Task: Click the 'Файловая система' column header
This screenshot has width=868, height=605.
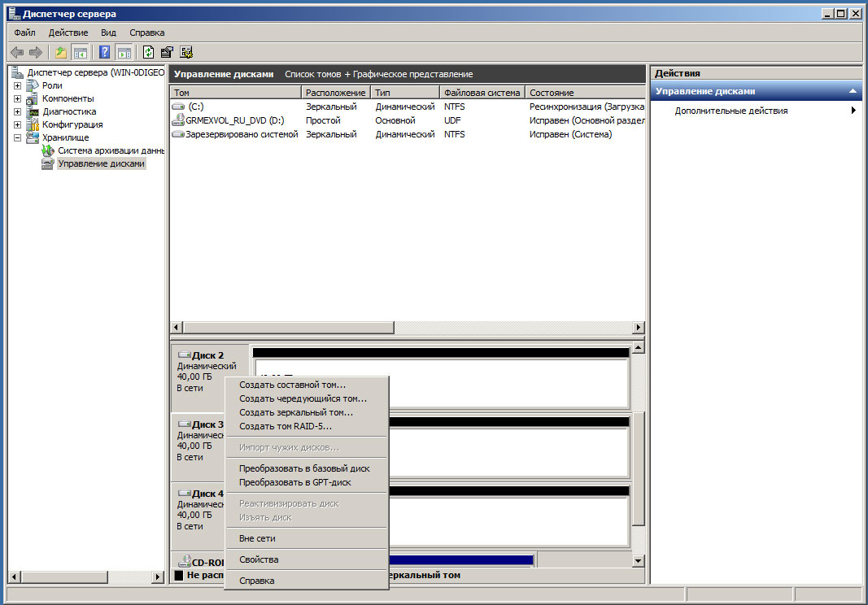Action: [x=482, y=93]
